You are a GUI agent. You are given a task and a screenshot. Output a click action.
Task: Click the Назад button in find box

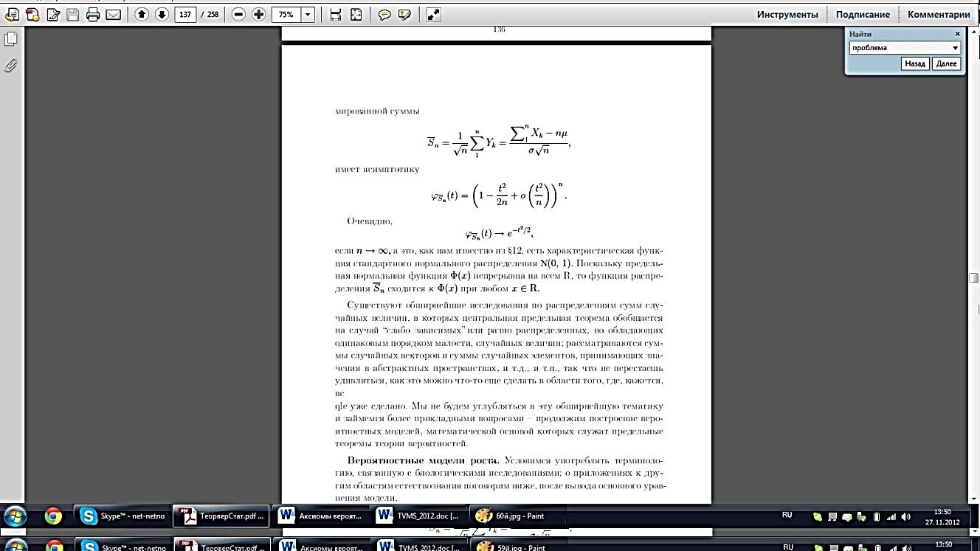[x=915, y=64]
